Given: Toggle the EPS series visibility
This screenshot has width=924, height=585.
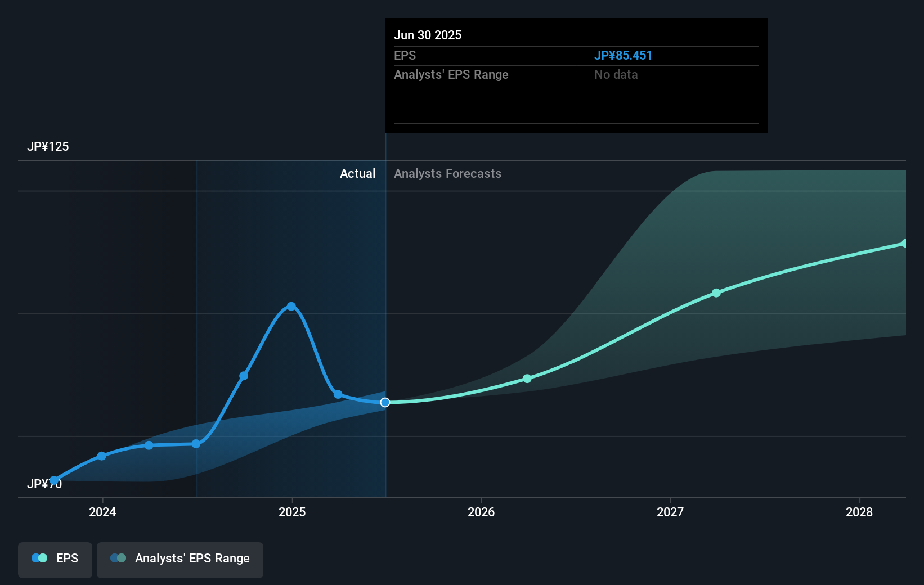Looking at the screenshot, I should point(55,560).
